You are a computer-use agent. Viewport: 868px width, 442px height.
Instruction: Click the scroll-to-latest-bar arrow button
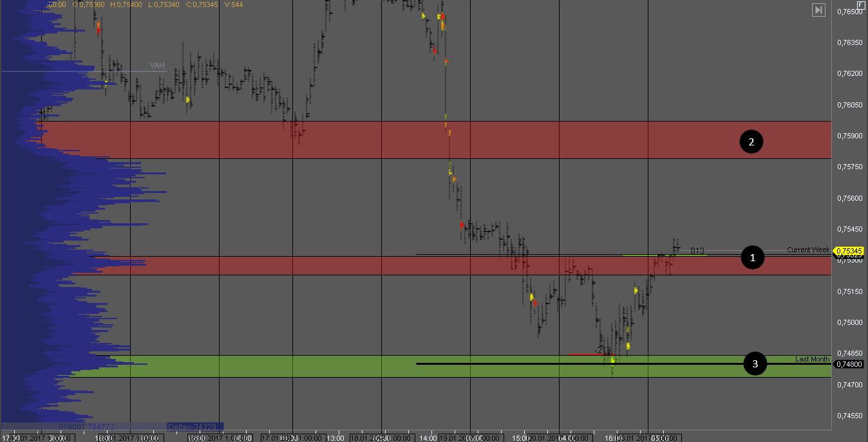coord(818,10)
